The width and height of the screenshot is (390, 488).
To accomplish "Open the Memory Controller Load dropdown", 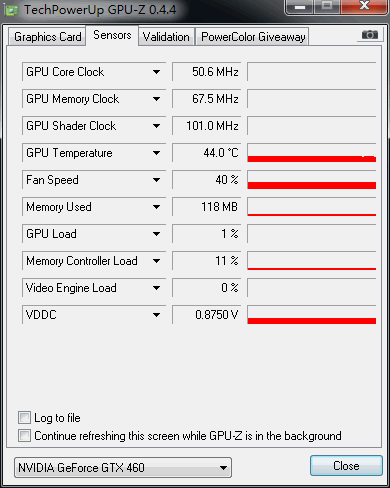I will (156, 261).
